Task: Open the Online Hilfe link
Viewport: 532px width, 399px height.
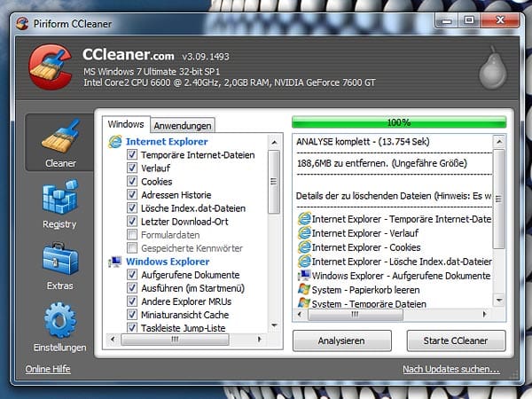Action: pyautogui.click(x=48, y=369)
